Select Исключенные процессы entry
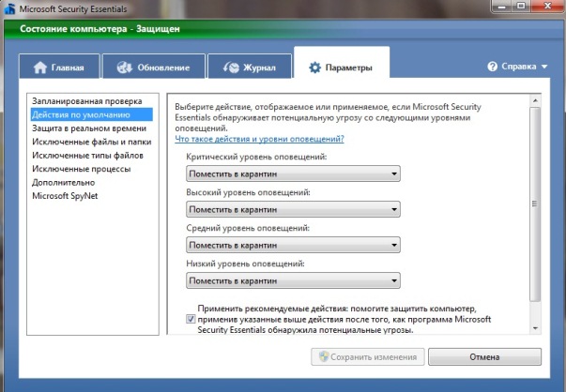 (x=82, y=169)
